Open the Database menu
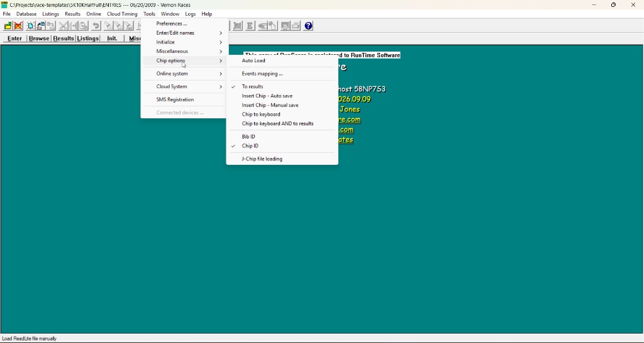The height and width of the screenshot is (343, 644). pyautogui.click(x=26, y=14)
